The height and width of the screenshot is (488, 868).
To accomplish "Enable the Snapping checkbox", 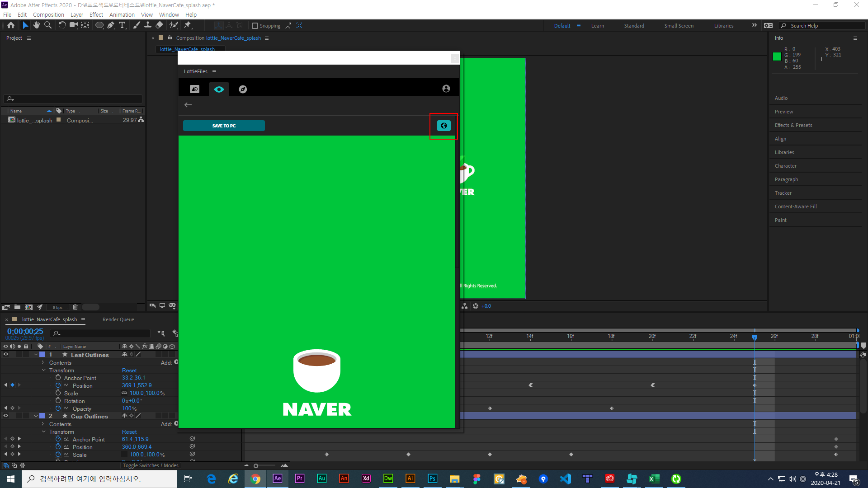I will coord(255,26).
